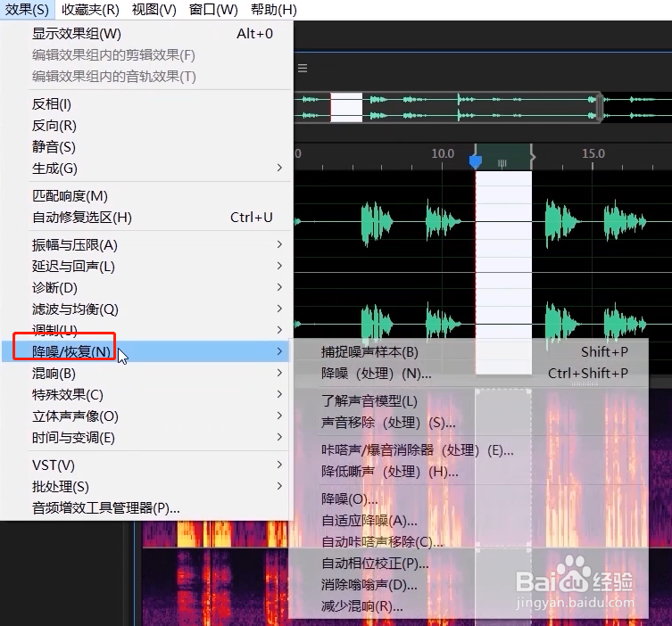Viewport: 672px width, 626px height.
Task: Choose 自适应降噪(A)...
Action: [469, 521]
